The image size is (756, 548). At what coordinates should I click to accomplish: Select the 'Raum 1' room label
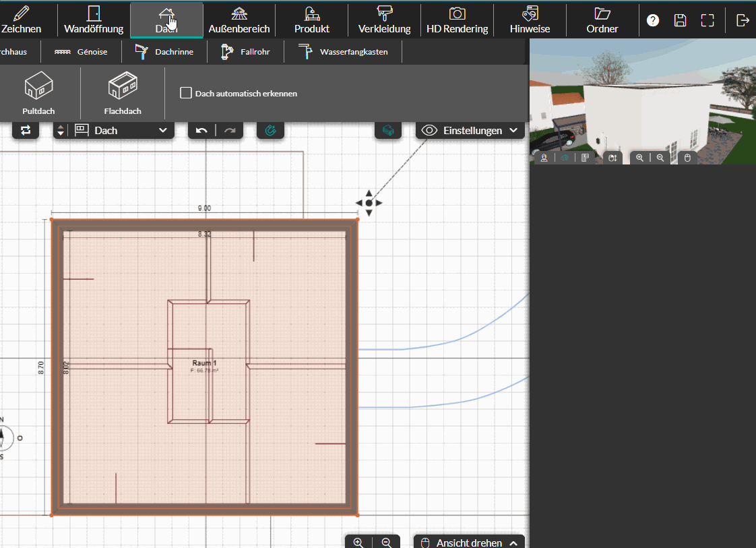pyautogui.click(x=204, y=363)
